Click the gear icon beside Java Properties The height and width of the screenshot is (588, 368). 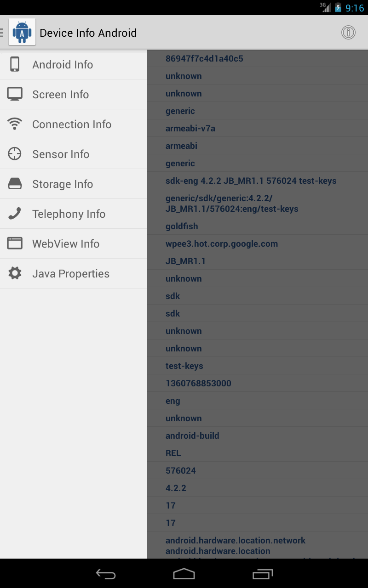15,273
